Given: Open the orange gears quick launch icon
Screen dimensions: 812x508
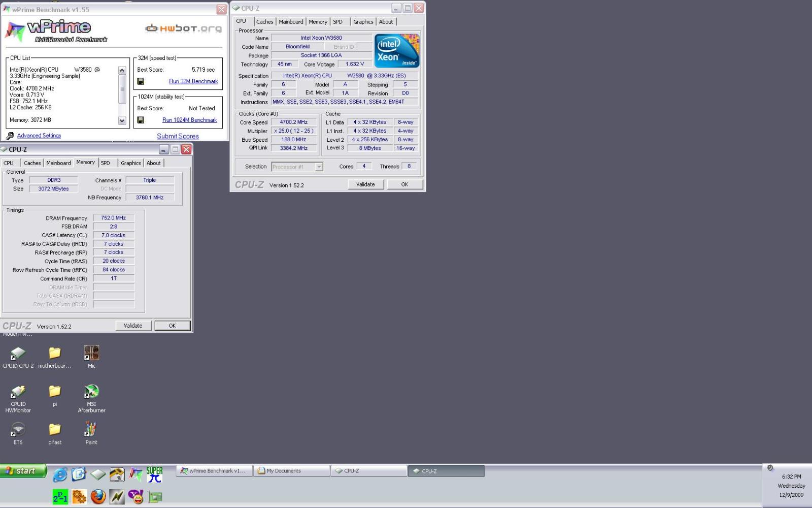Looking at the screenshot, I should pyautogui.click(x=79, y=497).
